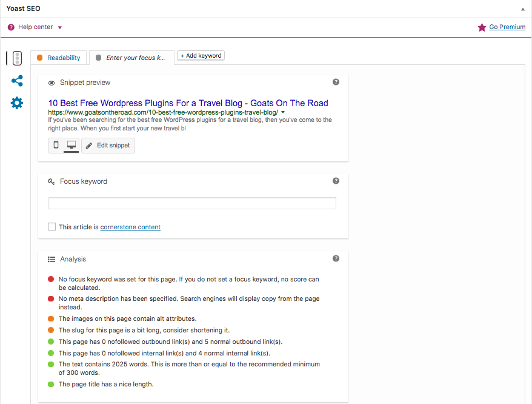Select the Enter your focus keyword tab

click(131, 58)
